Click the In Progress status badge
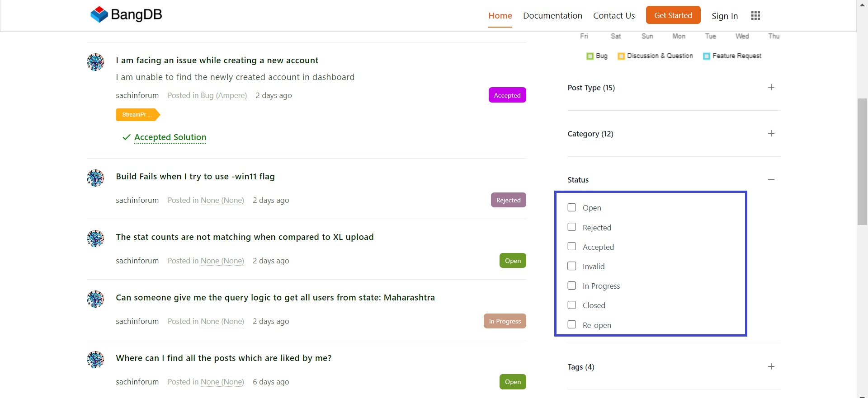This screenshot has width=868, height=398. coord(505,321)
